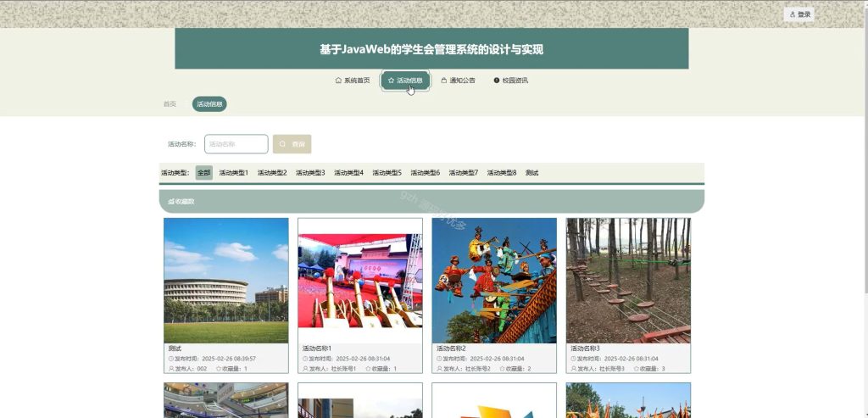Click the 收藏量: 2 text in the 活动名称2 card
Image resolution: width=868 pixels, height=418 pixels.
tap(518, 369)
